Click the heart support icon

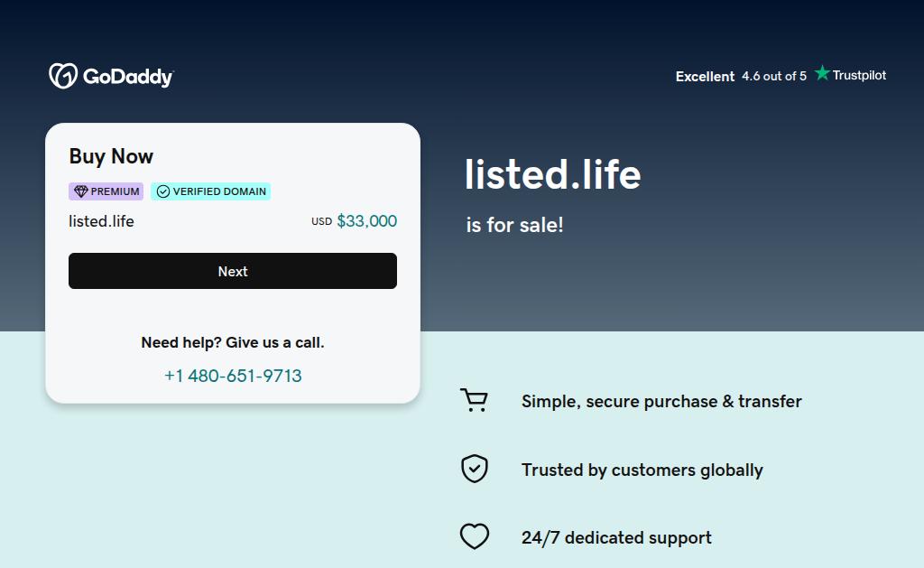point(474,537)
